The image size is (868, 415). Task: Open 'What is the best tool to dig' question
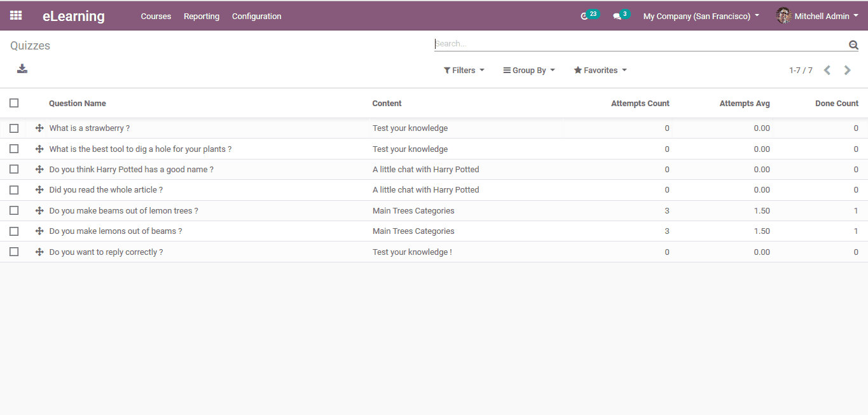coord(141,149)
